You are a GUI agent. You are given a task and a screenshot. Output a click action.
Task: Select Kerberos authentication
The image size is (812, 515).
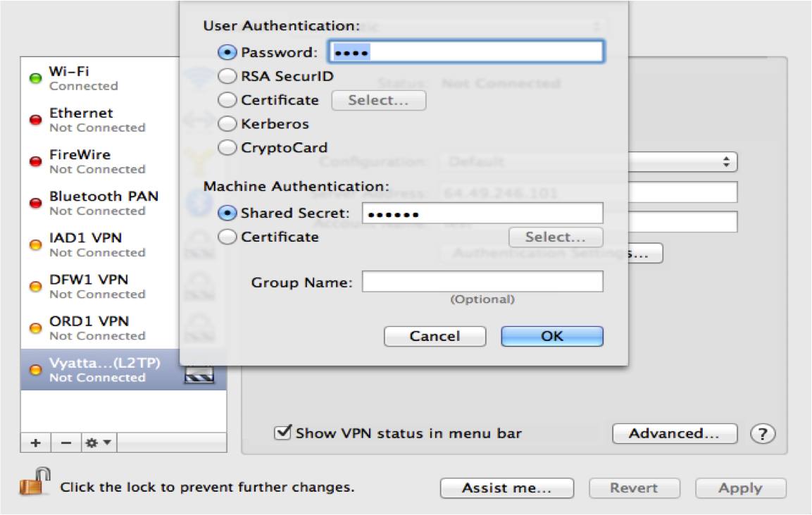point(227,124)
